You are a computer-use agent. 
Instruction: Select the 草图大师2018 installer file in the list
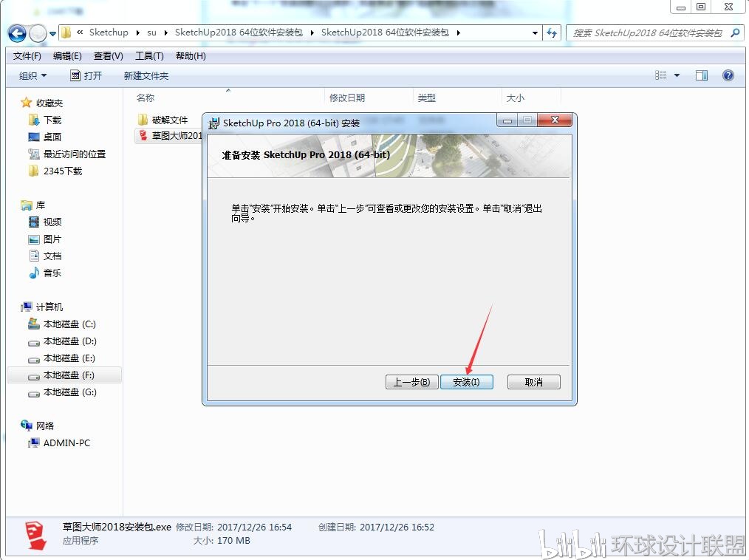click(170, 136)
